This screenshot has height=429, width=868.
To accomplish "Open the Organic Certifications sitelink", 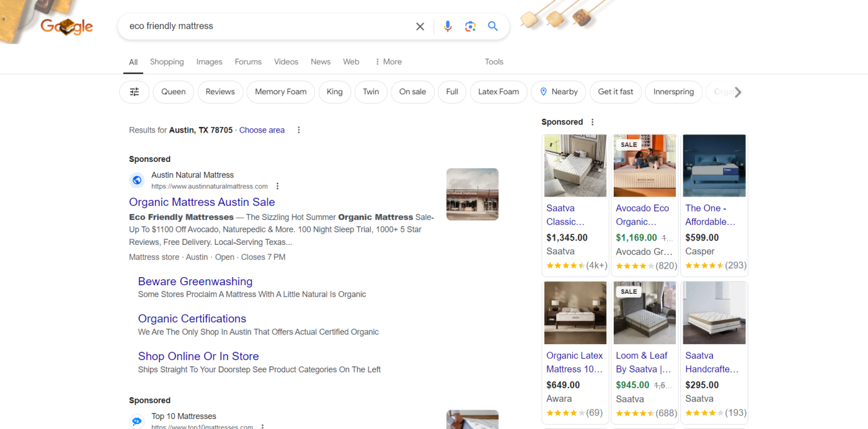I will pos(192,319).
